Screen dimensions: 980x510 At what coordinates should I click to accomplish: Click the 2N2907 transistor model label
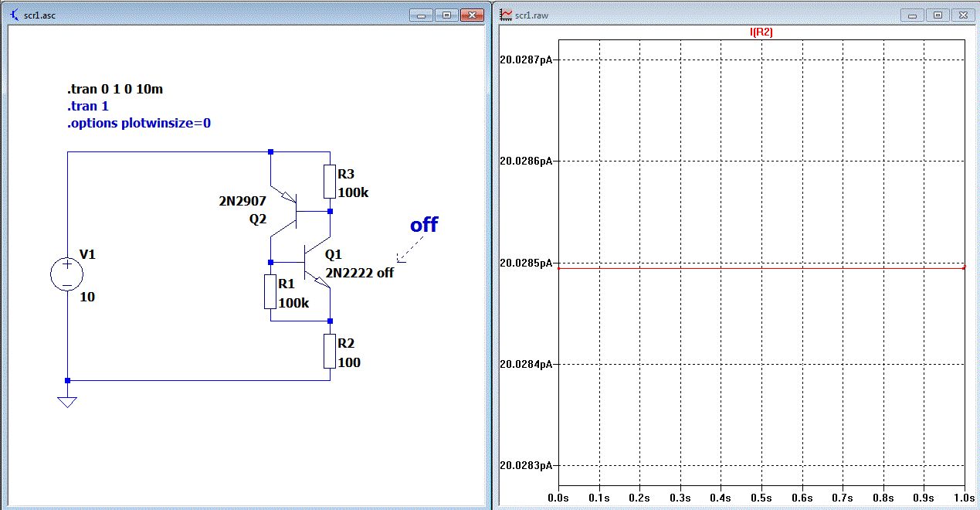[242, 202]
